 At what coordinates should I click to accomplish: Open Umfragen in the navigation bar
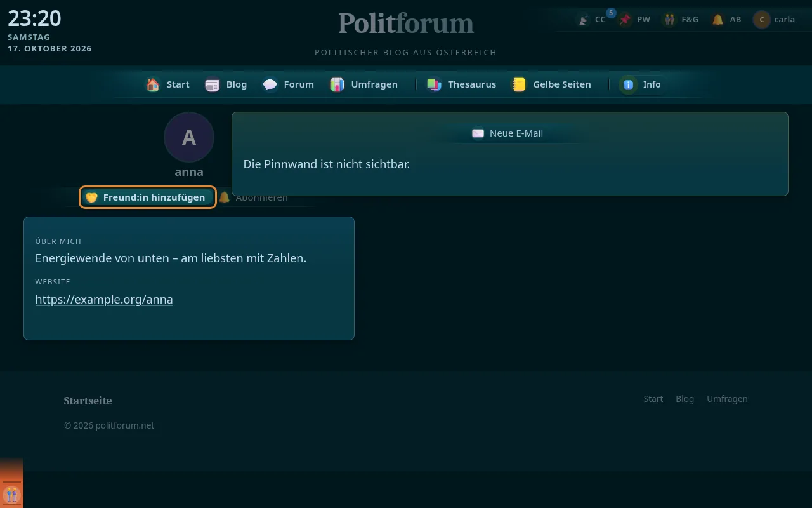374,84
